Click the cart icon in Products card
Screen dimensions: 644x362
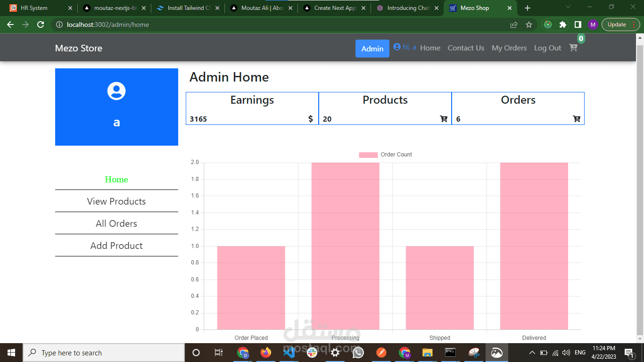pyautogui.click(x=444, y=119)
